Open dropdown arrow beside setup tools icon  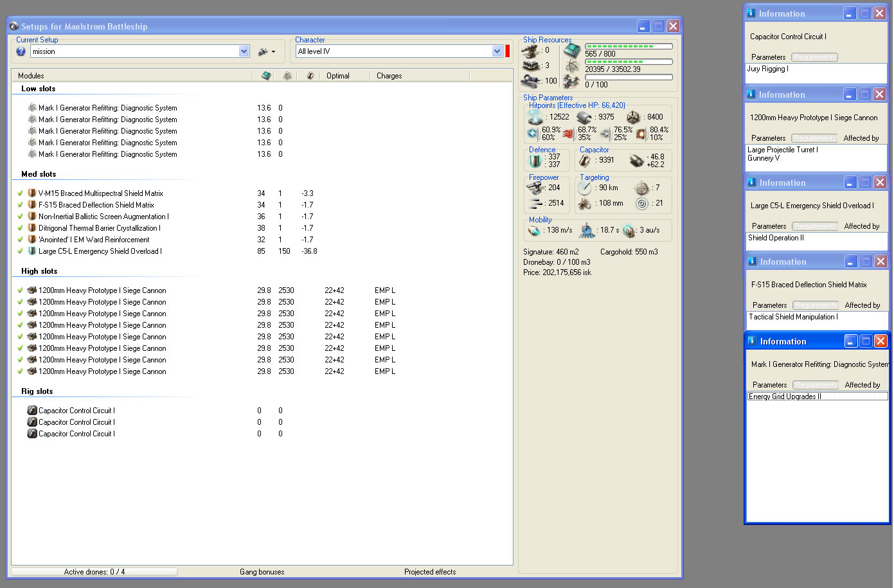pyautogui.click(x=274, y=52)
